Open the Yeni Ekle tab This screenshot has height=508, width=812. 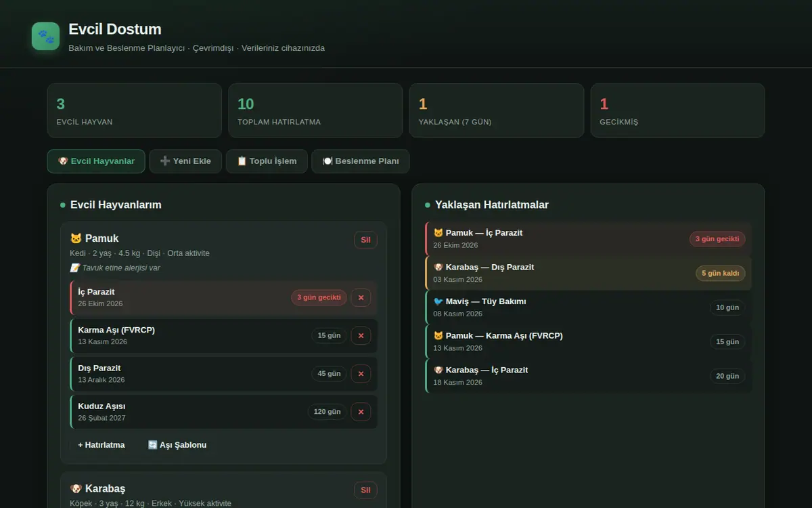pos(185,161)
